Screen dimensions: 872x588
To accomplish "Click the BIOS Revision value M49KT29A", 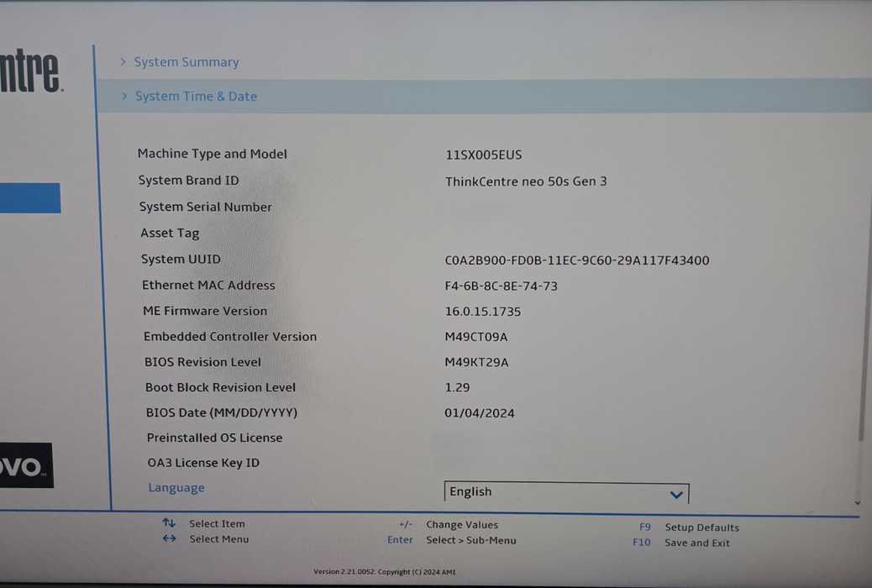I will point(476,362).
